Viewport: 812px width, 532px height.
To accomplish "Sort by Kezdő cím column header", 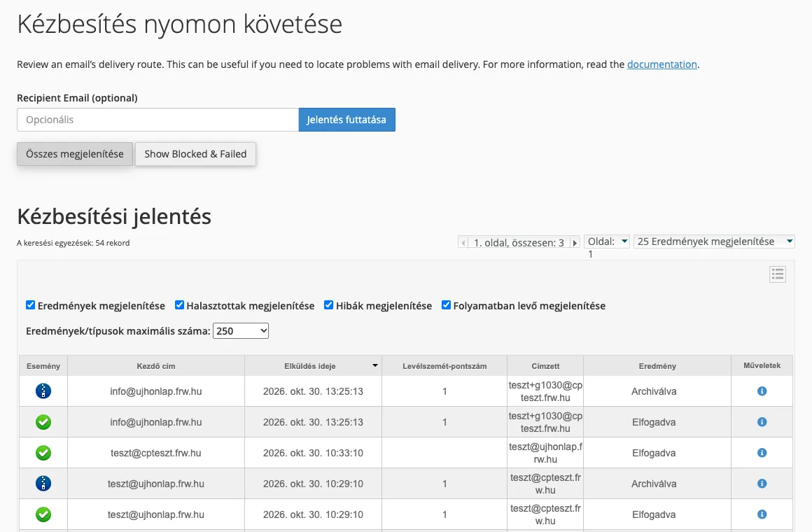I will [x=156, y=365].
